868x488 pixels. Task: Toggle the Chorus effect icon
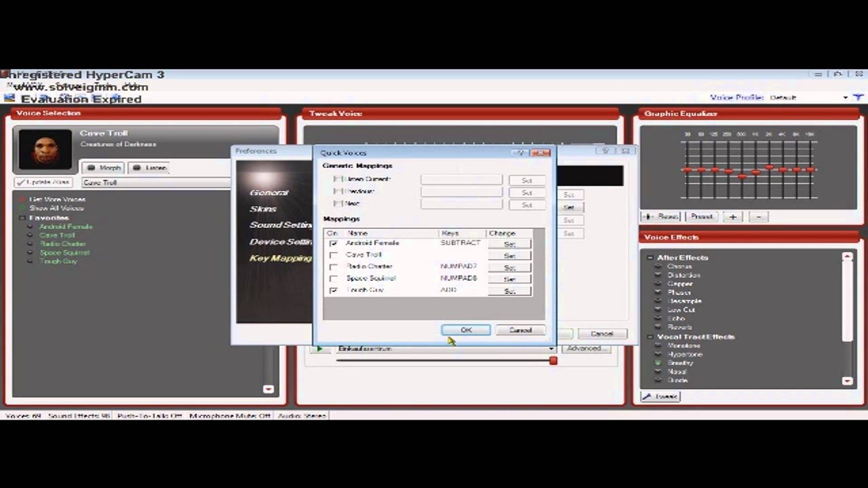pyautogui.click(x=658, y=266)
